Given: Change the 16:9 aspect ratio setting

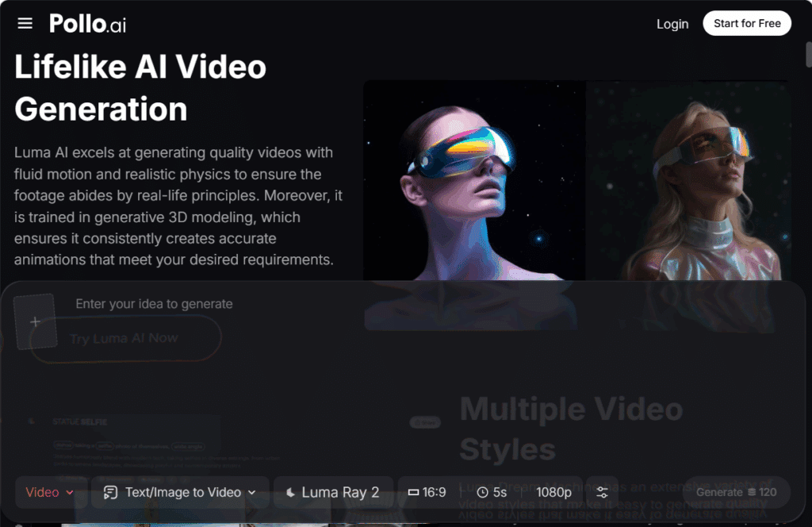Looking at the screenshot, I should (427, 492).
